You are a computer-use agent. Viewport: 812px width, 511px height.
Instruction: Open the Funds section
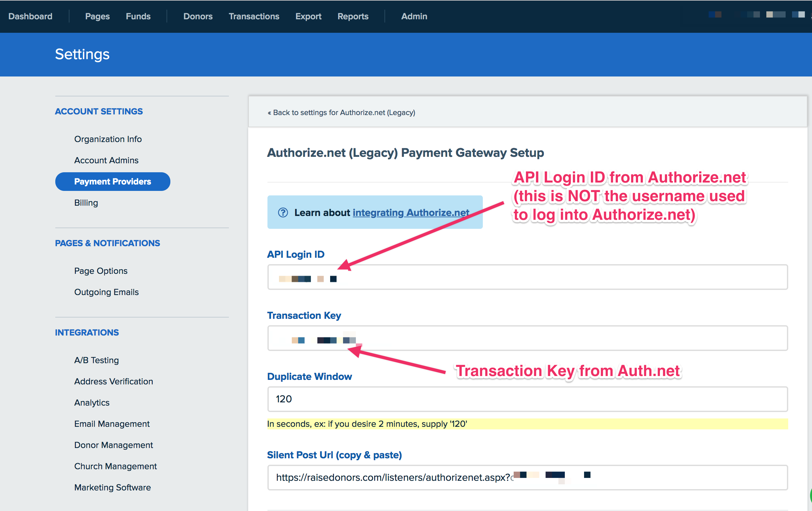point(138,16)
